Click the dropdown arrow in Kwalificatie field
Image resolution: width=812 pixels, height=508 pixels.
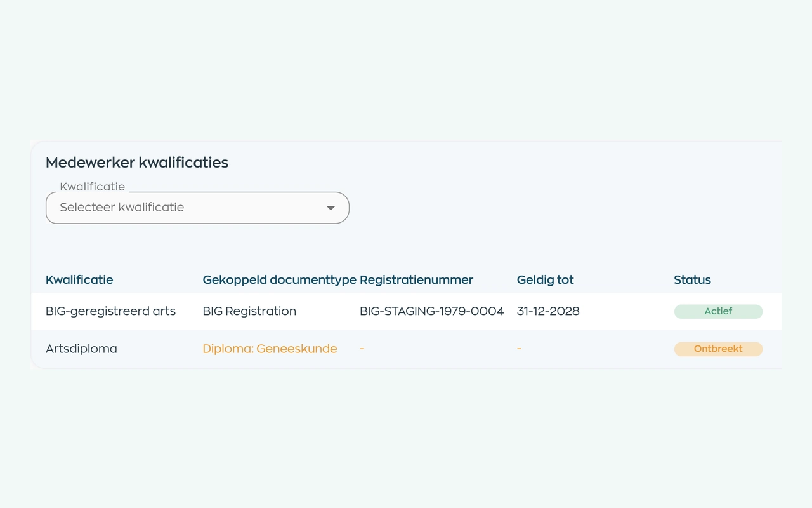tap(331, 208)
